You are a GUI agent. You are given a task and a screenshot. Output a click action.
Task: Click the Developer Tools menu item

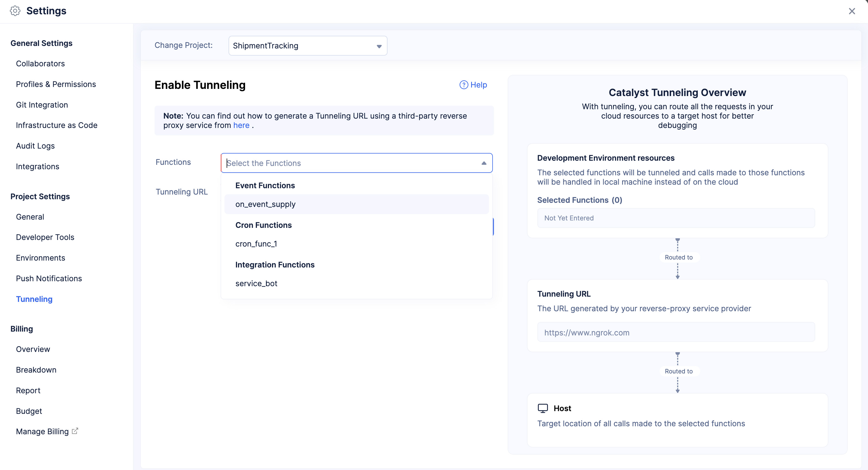pyautogui.click(x=45, y=237)
